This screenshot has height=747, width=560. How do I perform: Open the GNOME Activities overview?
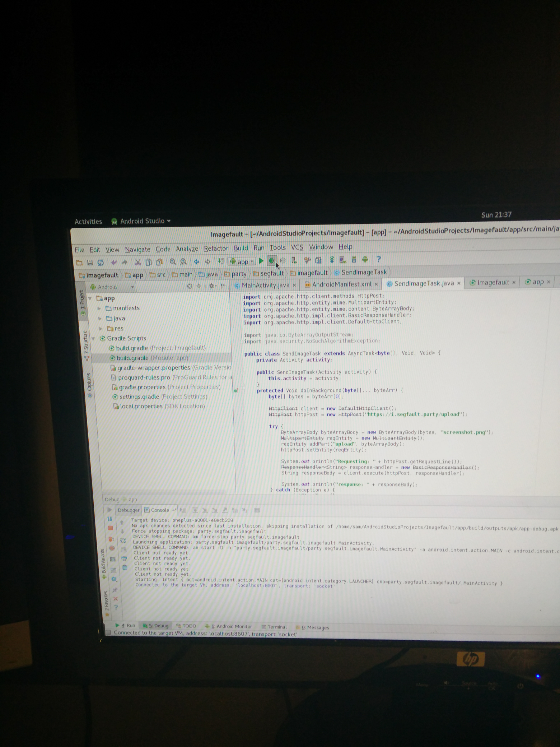[88, 222]
